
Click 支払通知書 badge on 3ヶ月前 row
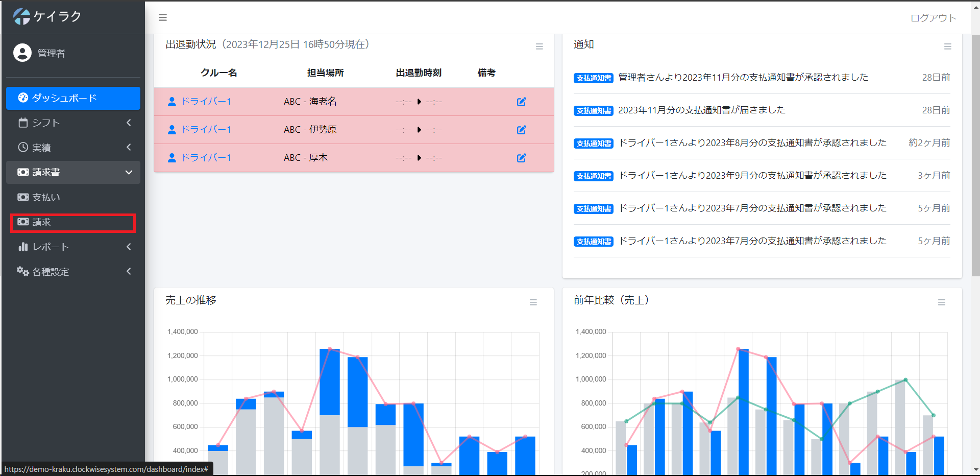(x=594, y=176)
